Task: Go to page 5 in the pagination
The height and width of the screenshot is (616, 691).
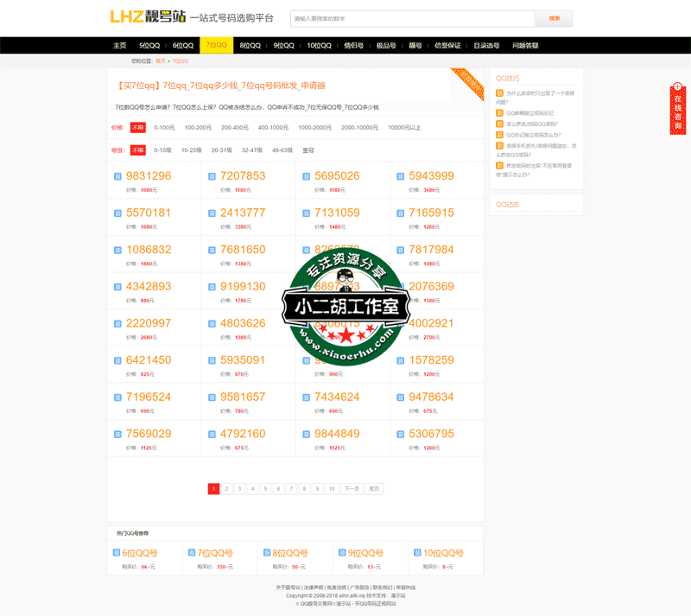Action: 265,488
